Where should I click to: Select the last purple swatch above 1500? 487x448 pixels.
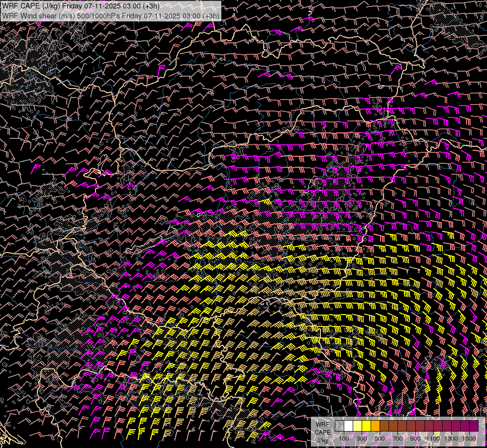point(474,426)
